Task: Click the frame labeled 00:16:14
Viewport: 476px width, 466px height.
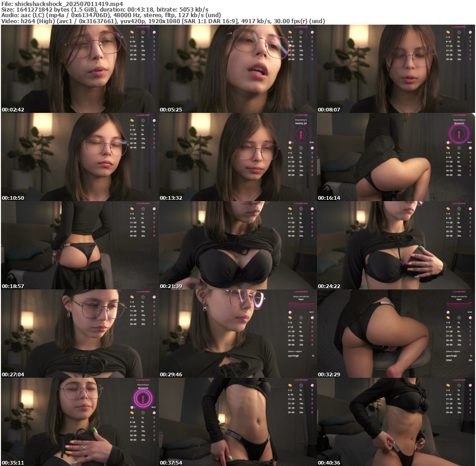Action: coord(396,157)
